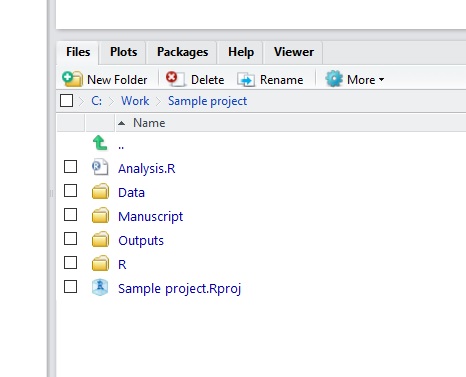Open the Analysis.R file link

click(147, 169)
